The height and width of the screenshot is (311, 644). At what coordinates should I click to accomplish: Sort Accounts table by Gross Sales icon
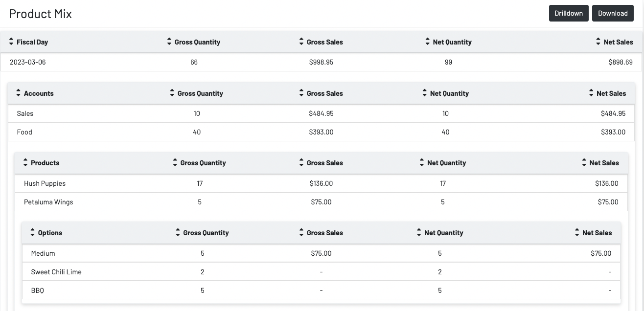pyautogui.click(x=301, y=93)
